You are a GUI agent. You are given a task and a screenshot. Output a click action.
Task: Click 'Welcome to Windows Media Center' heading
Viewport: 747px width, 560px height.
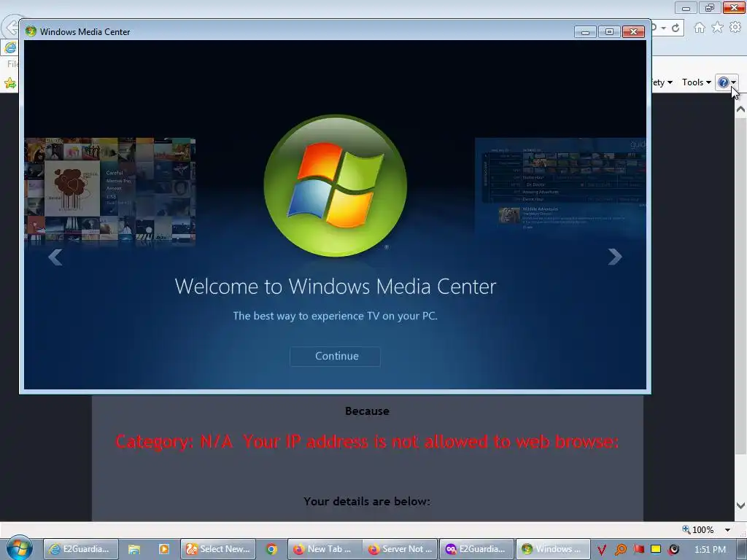[x=336, y=286]
